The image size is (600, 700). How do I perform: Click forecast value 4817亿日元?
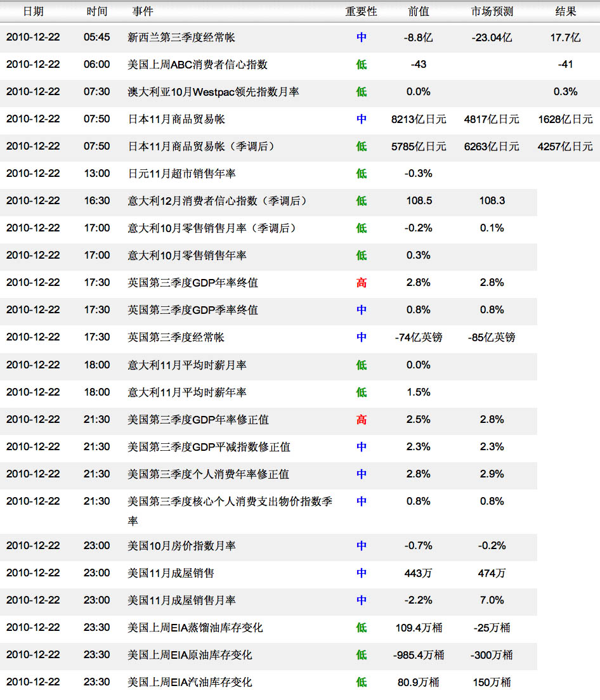click(x=492, y=119)
